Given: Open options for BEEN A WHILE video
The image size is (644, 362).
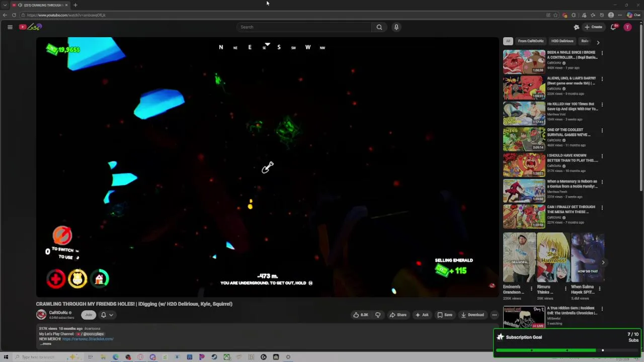Looking at the screenshot, I should 602,53.
